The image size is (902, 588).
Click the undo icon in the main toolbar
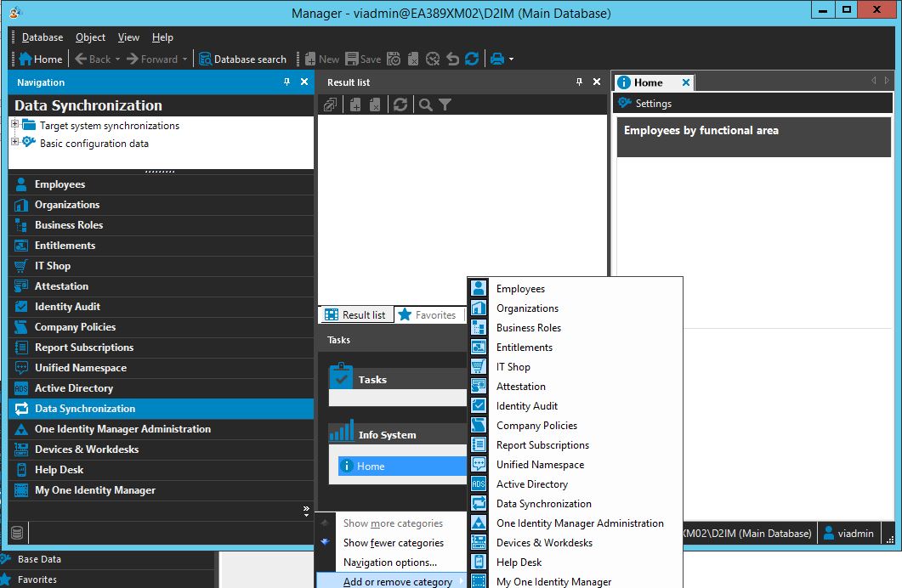[453, 59]
